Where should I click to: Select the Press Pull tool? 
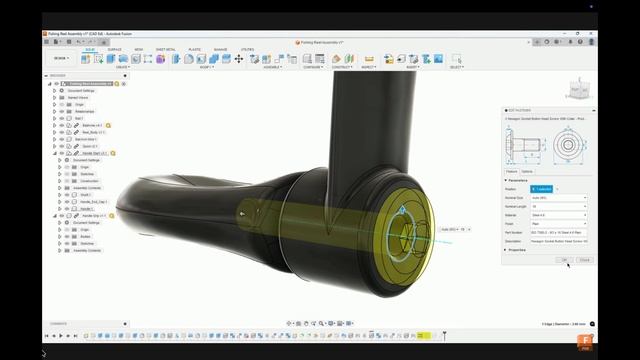point(176,59)
